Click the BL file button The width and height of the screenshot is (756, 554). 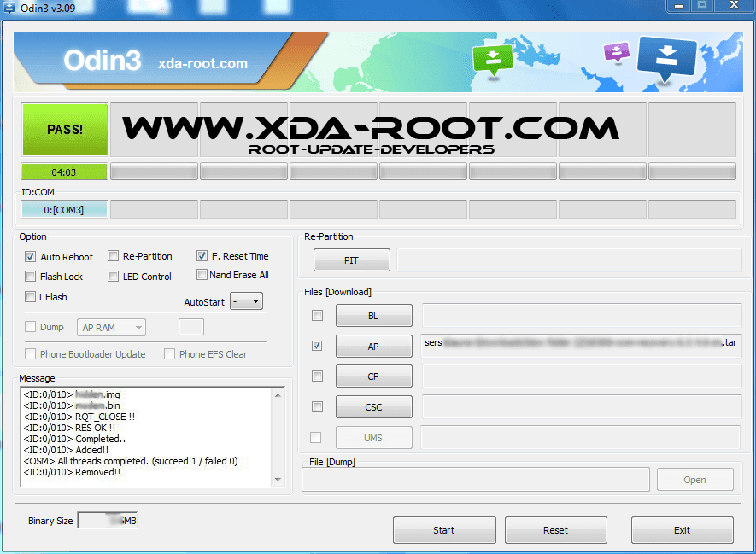tap(373, 316)
